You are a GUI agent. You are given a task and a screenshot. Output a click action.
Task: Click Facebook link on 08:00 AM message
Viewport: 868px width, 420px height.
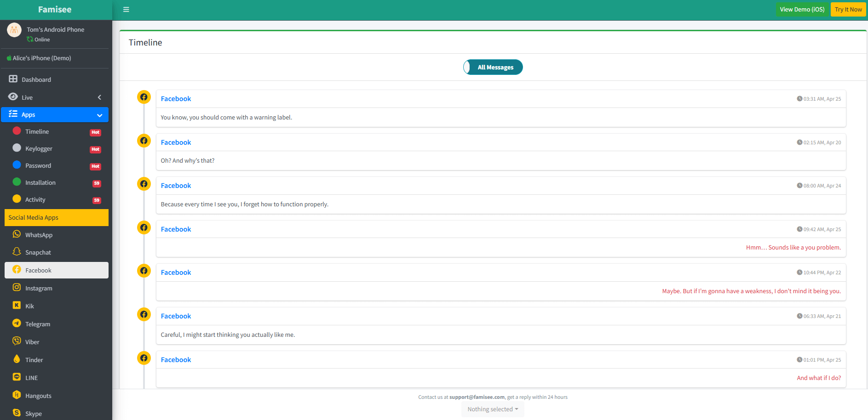click(x=176, y=186)
